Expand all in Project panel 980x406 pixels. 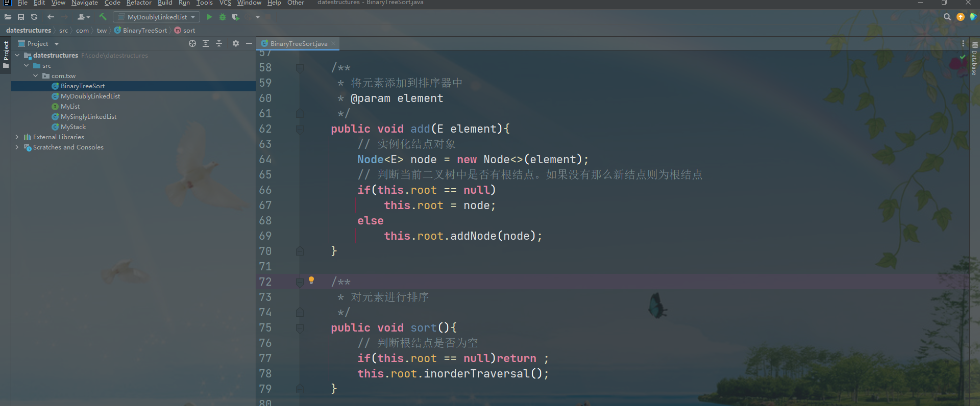point(206,43)
